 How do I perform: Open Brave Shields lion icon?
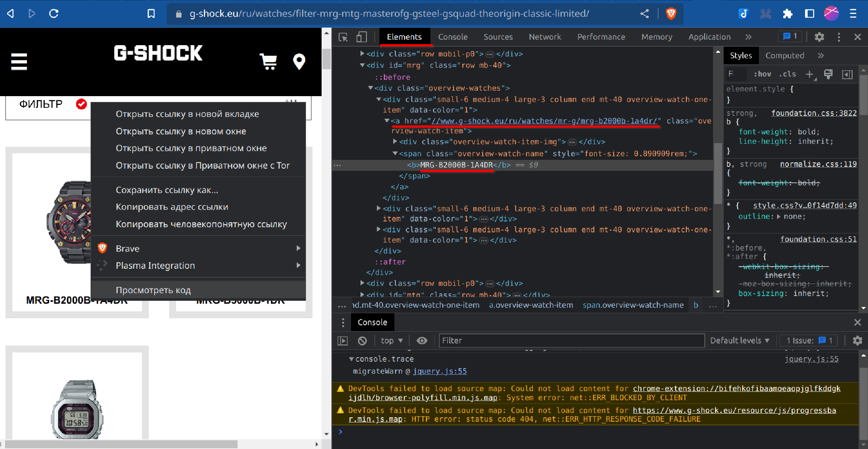coord(671,14)
